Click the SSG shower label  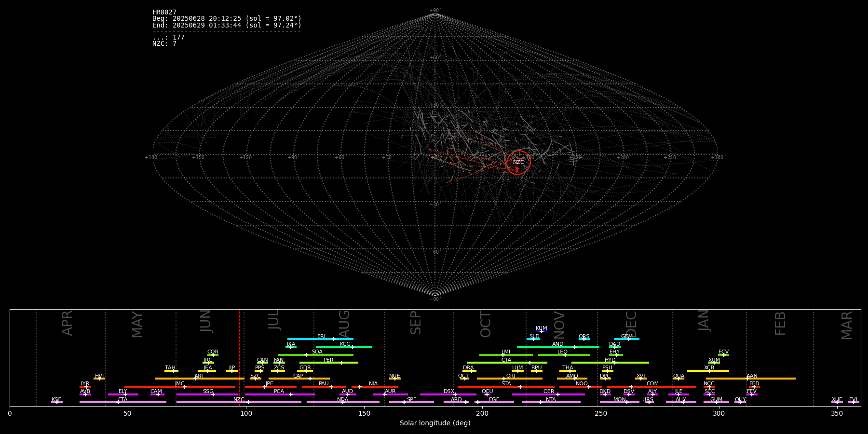coord(208,392)
